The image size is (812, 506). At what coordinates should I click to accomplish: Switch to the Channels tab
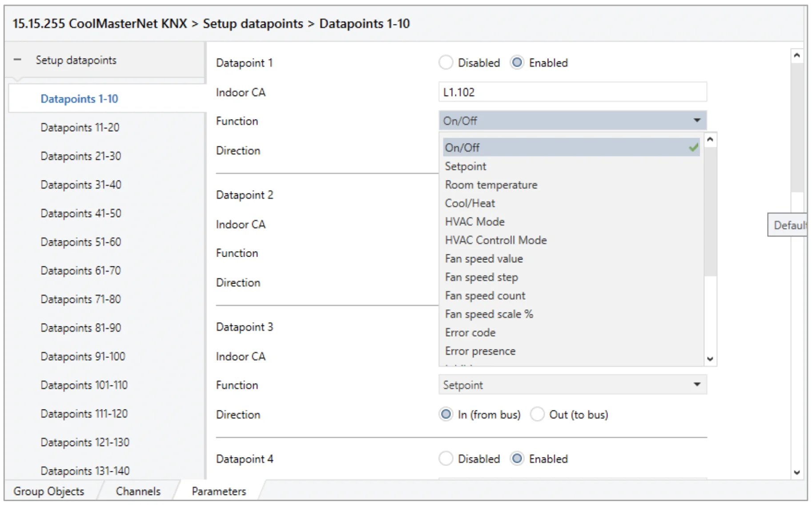(138, 491)
